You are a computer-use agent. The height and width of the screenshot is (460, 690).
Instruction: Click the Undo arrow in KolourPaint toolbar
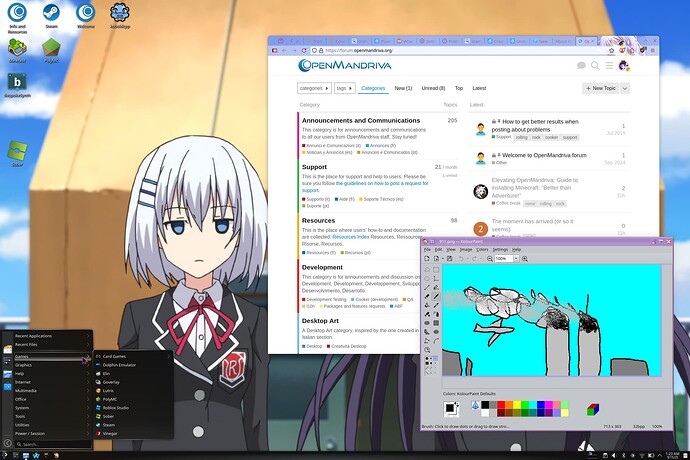pyautogui.click(x=461, y=258)
